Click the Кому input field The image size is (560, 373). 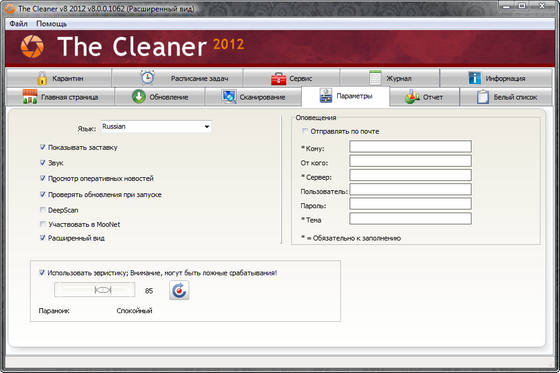pos(410,146)
